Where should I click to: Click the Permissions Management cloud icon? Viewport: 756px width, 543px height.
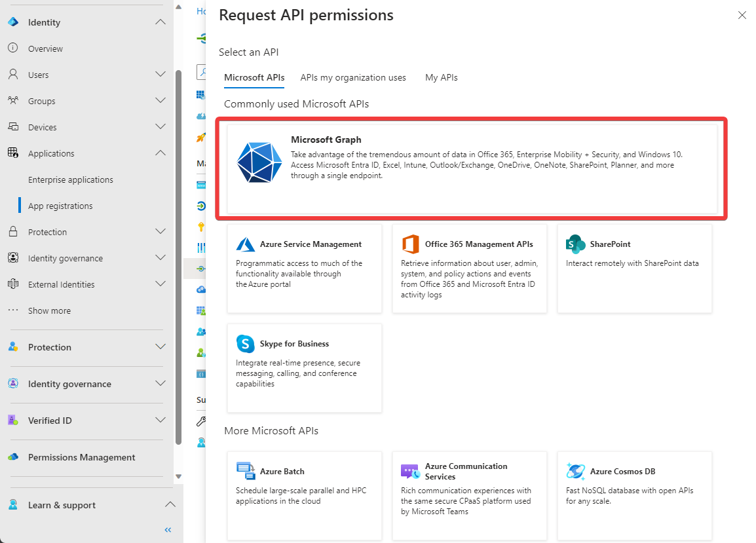[13, 456]
